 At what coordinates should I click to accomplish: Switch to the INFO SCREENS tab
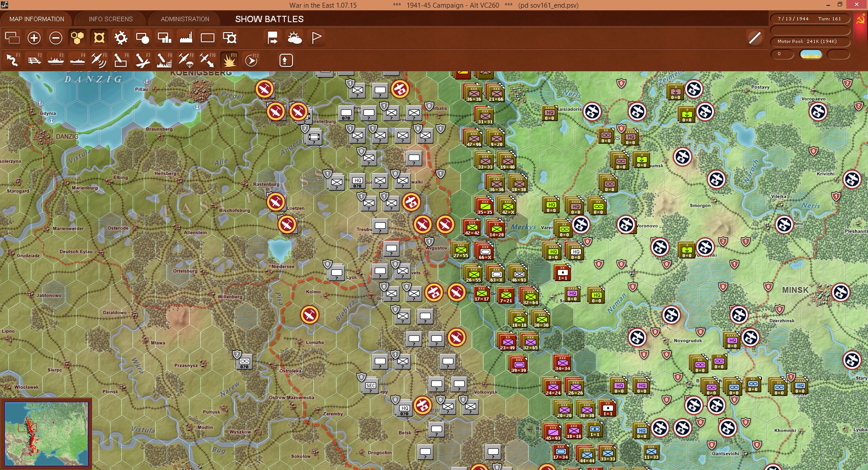(111, 19)
